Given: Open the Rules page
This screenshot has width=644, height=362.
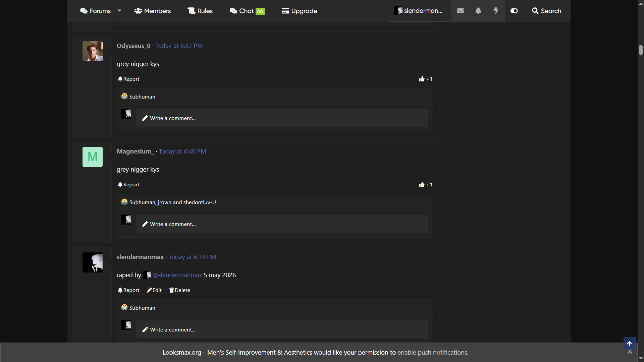Looking at the screenshot, I should click(200, 11).
